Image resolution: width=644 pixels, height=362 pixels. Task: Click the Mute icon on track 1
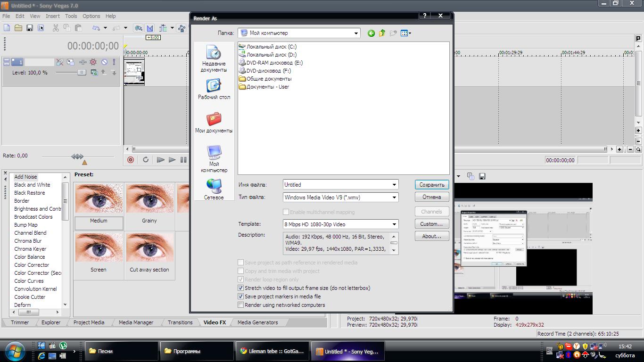point(104,62)
